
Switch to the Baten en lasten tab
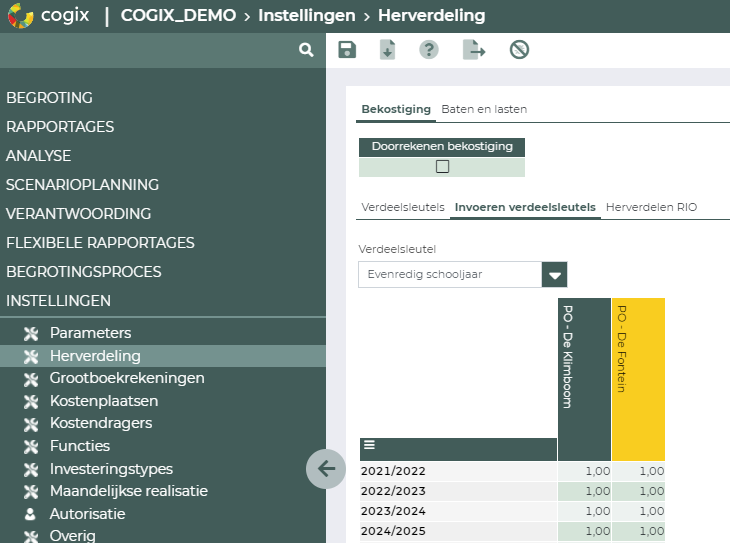click(x=484, y=109)
